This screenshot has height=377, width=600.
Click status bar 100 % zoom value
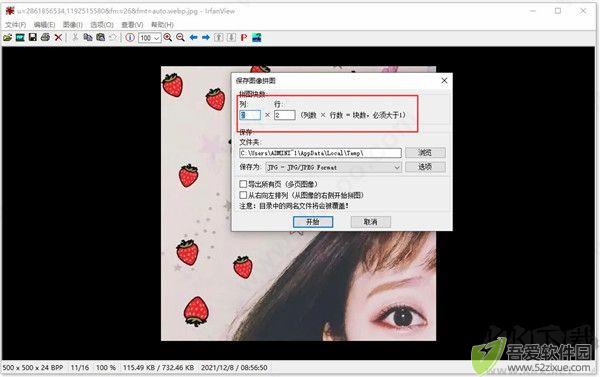[106, 367]
